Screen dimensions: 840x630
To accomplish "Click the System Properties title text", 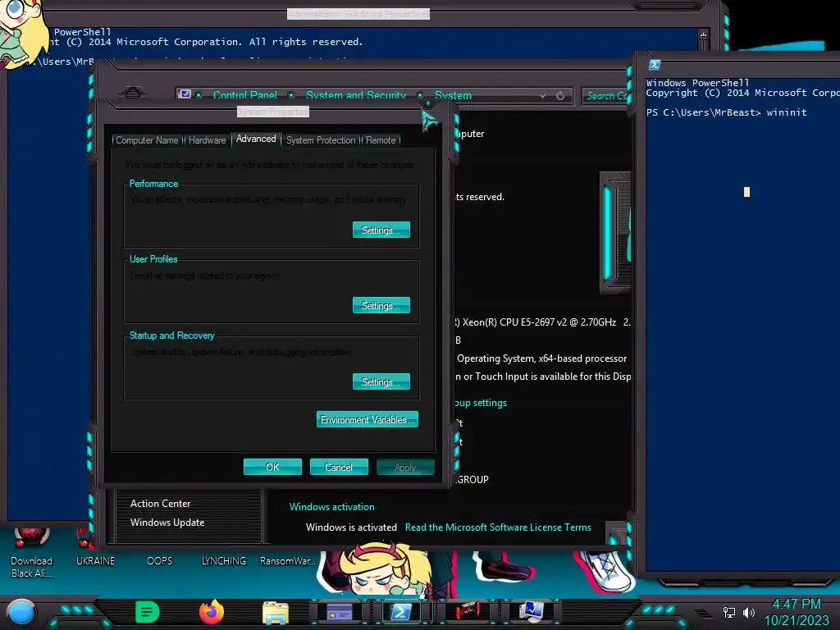I will [272, 112].
